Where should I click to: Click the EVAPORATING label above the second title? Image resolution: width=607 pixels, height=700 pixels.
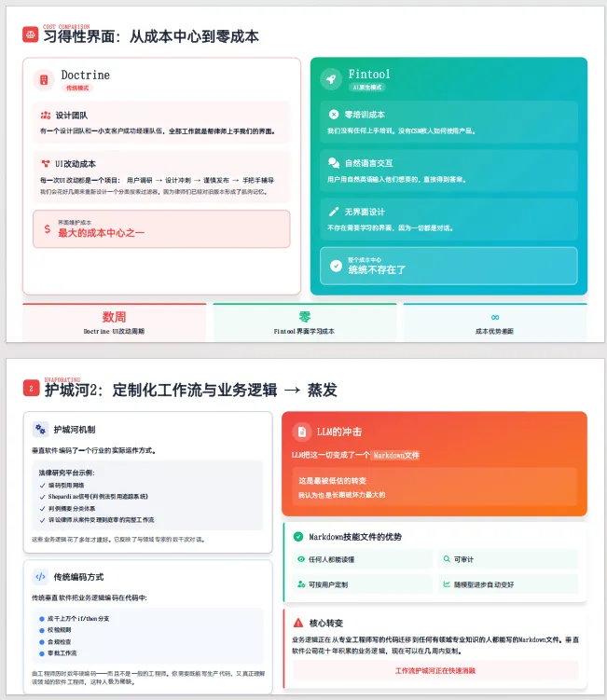tap(62, 380)
